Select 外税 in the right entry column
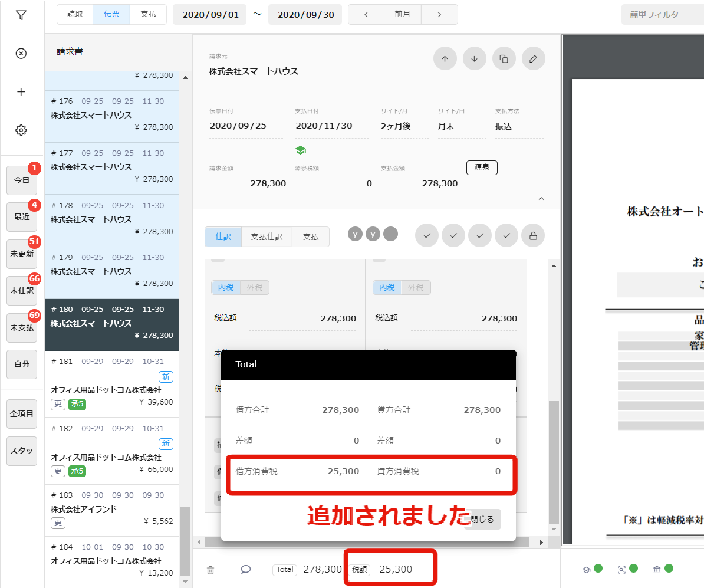Screen dimensions: 704x588 (416, 287)
